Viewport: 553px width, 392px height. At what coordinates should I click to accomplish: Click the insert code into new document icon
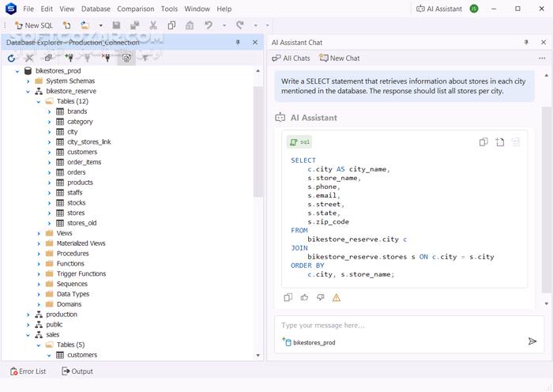(500, 141)
